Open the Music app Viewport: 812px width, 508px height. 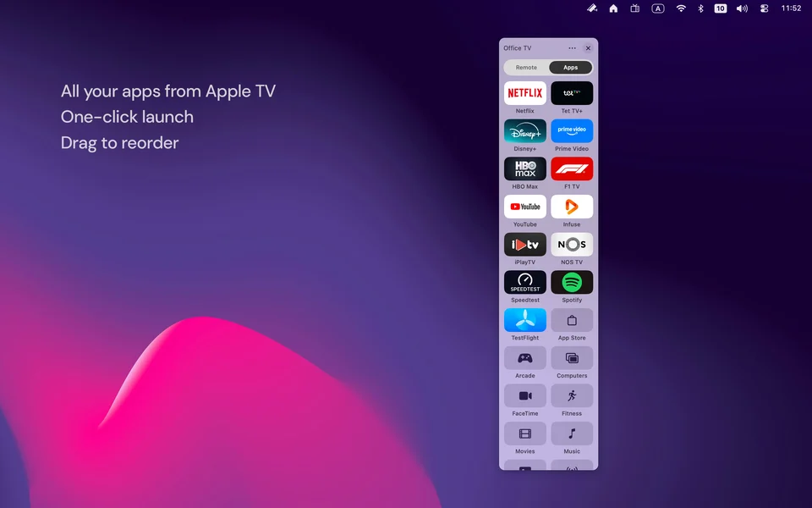[572, 433]
